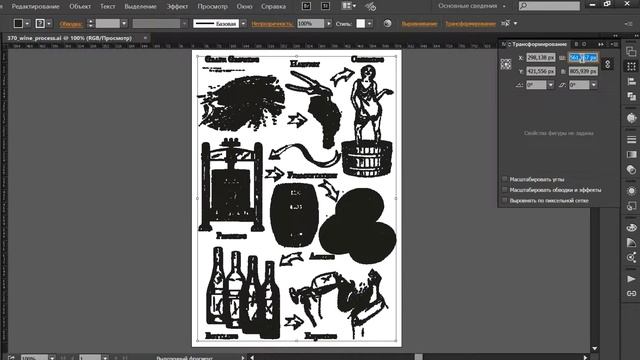640x360 pixels.
Task: Open the Объект menu
Action: point(80,7)
